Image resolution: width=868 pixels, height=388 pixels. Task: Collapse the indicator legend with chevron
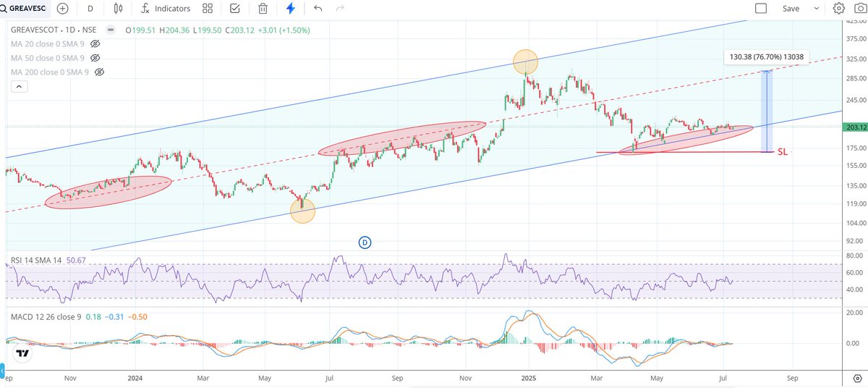click(x=19, y=87)
